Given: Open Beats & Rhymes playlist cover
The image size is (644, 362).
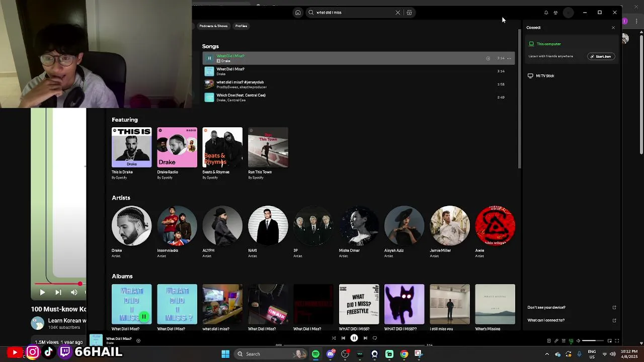Looking at the screenshot, I should pos(222,147).
